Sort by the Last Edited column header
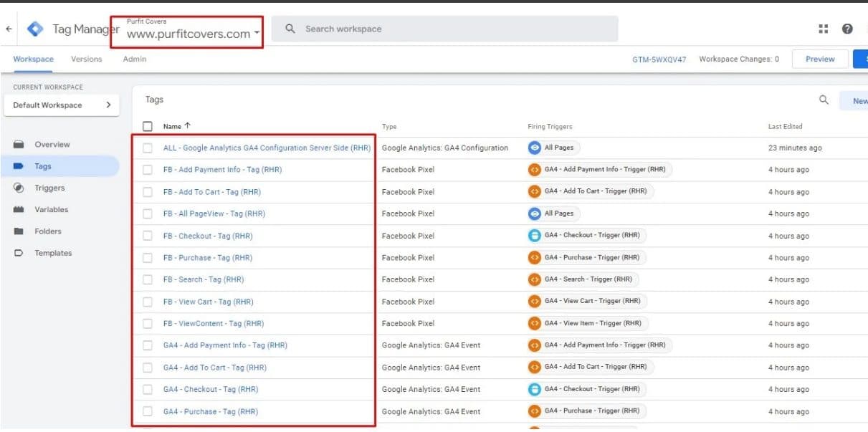This screenshot has width=868, height=432. [x=786, y=127]
